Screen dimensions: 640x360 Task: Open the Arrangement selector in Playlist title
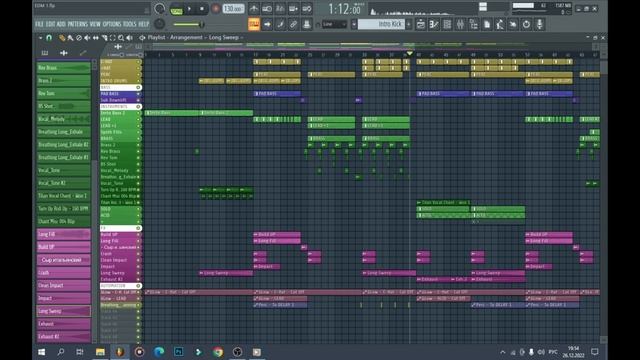186,37
